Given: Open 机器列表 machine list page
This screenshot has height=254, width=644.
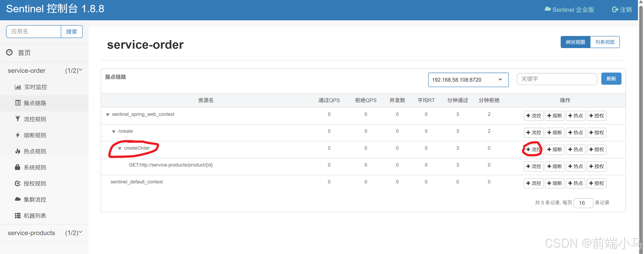Looking at the screenshot, I should point(35,216).
